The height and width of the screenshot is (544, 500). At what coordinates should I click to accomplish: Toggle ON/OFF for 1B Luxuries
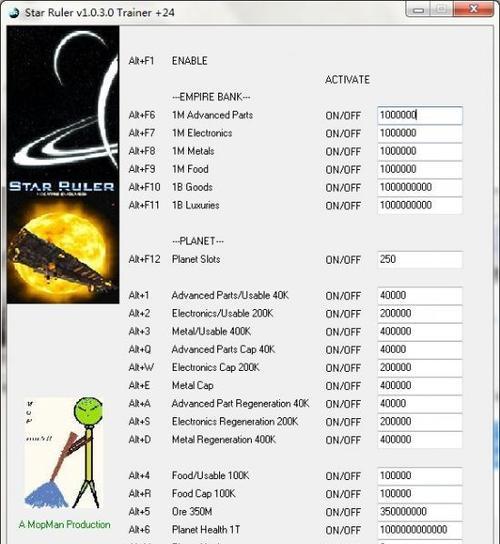[343, 206]
